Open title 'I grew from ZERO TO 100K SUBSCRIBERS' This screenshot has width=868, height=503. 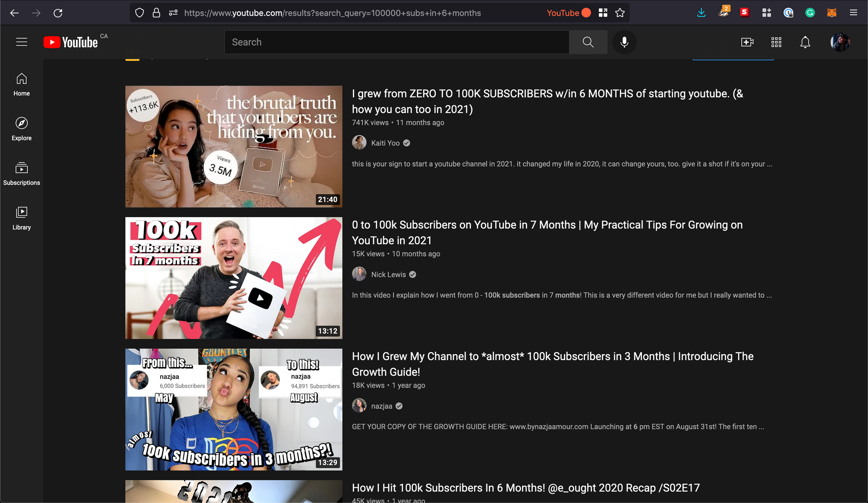(x=548, y=101)
